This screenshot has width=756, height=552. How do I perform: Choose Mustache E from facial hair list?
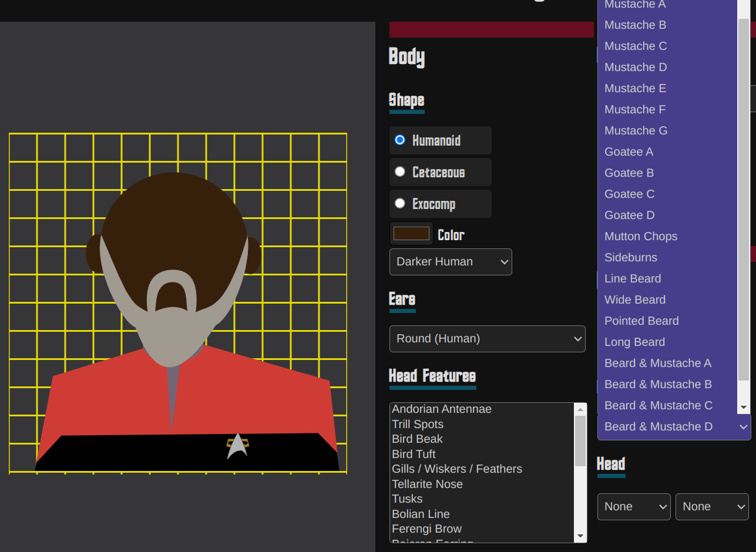(x=667, y=88)
